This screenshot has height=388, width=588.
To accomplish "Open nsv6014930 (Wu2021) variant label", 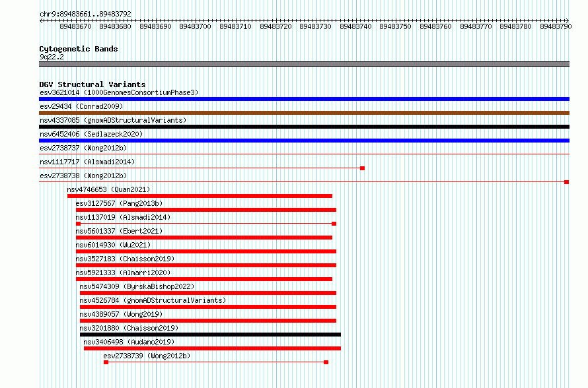I will (113, 245).
